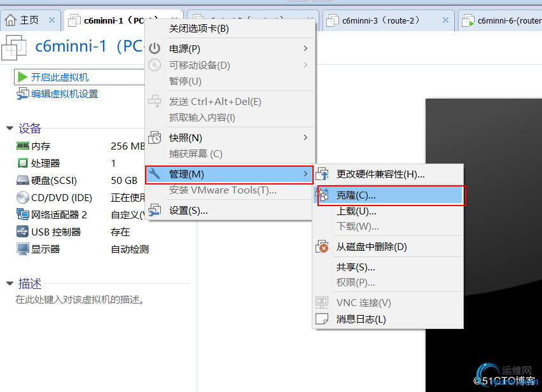Click the 开启此虚拟机 link
The height and width of the screenshot is (392, 542).
click(60, 77)
